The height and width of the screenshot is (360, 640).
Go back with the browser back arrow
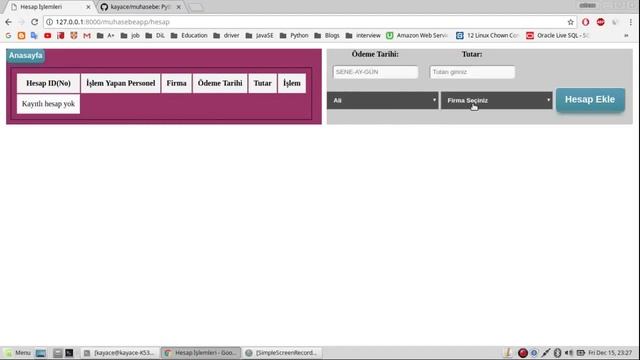8,22
